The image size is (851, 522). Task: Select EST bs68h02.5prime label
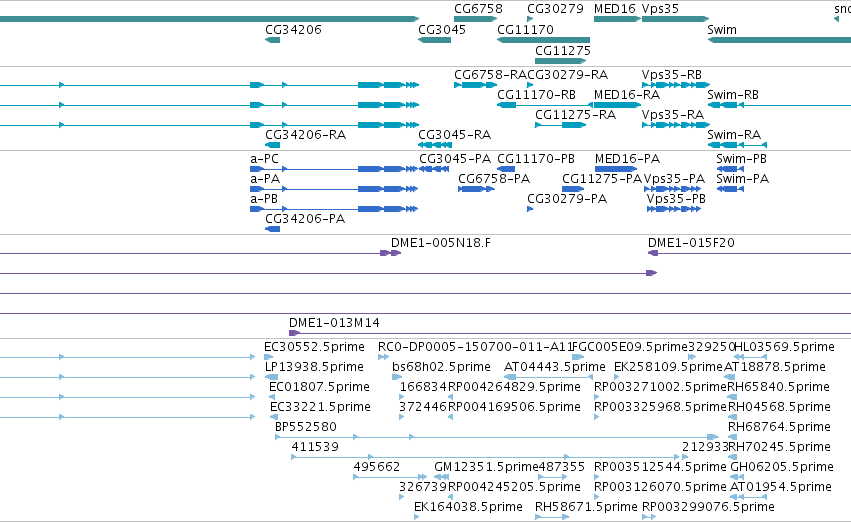point(441,368)
